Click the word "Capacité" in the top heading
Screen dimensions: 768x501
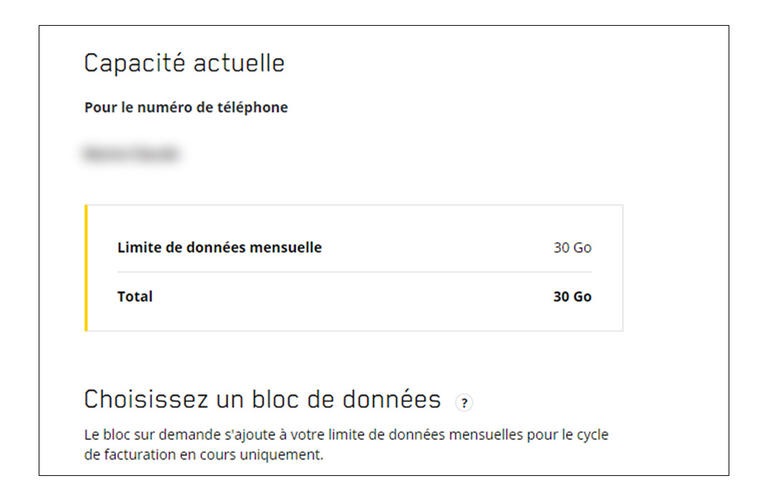pos(137,63)
